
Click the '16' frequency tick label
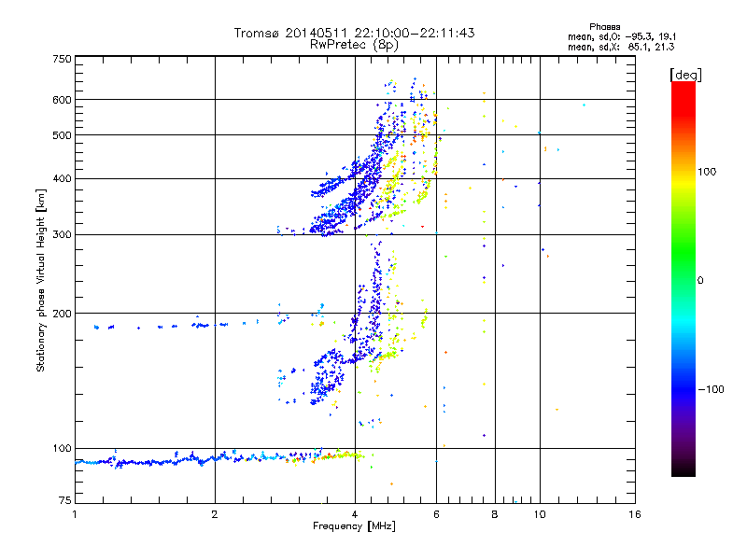635,514
